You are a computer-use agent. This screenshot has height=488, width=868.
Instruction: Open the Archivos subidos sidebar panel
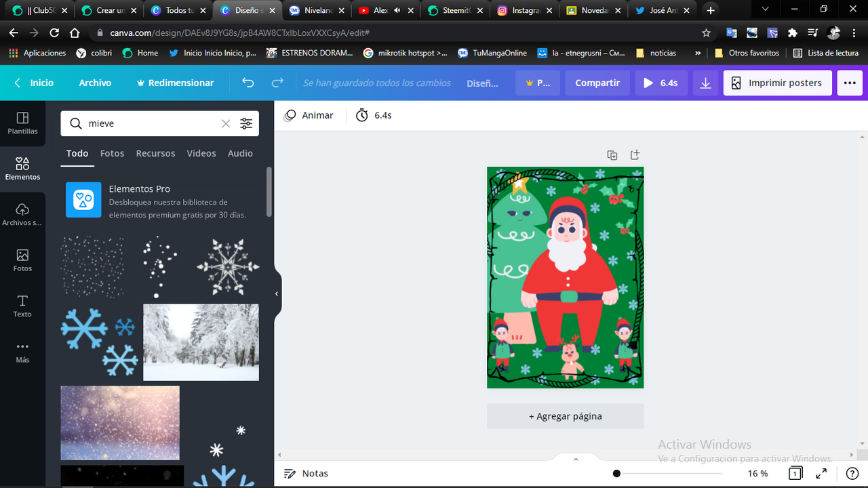[22, 215]
